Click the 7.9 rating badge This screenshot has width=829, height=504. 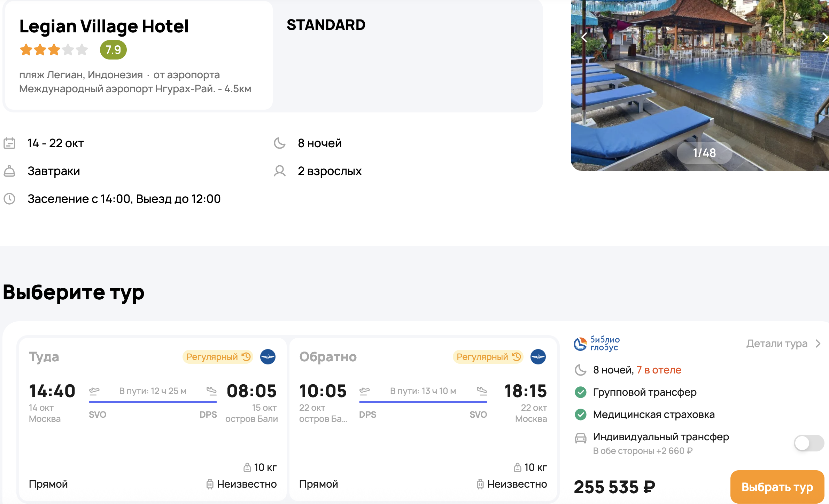[x=113, y=50]
